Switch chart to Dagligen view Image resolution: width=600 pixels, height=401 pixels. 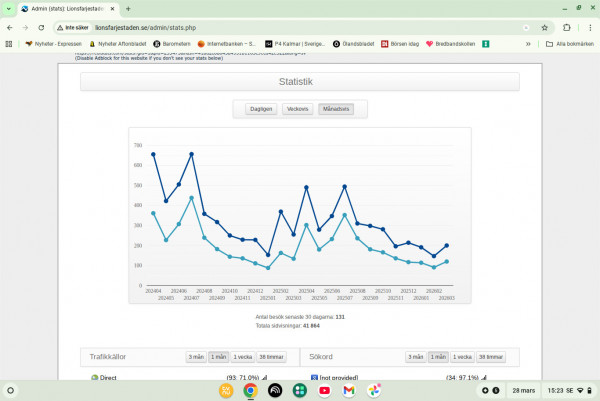coord(261,108)
